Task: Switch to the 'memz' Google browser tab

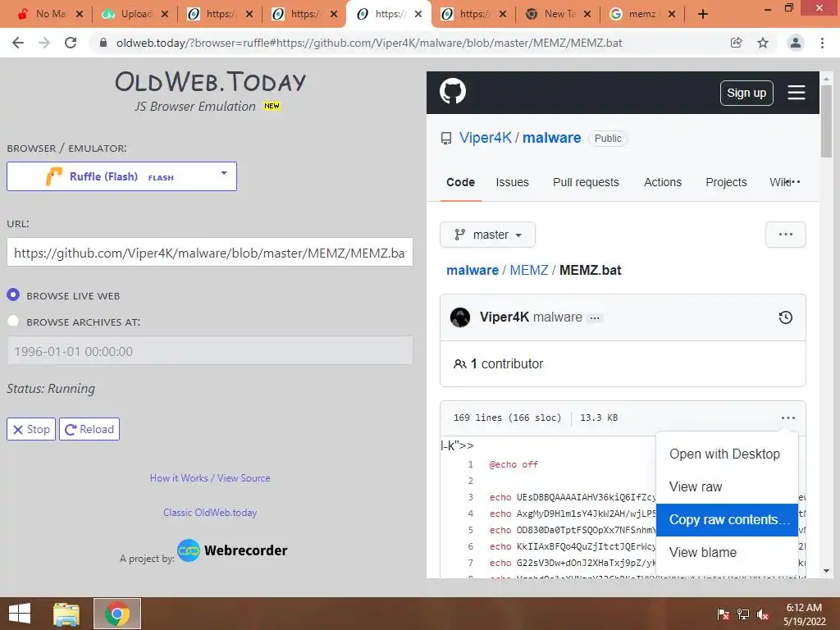Action: pos(641,15)
